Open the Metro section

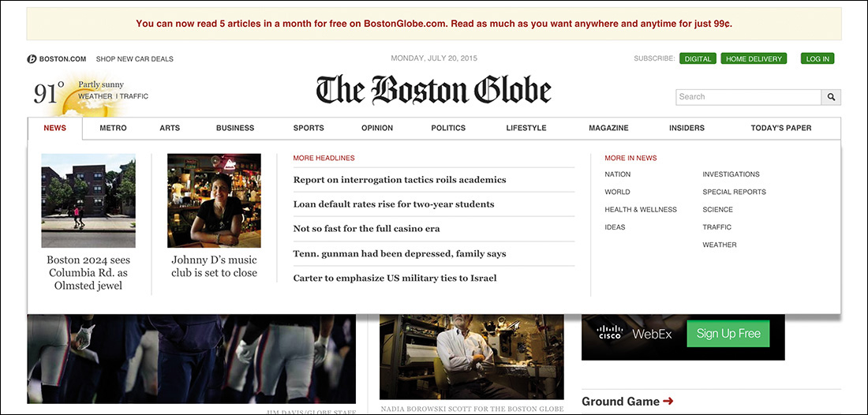pyautogui.click(x=113, y=128)
